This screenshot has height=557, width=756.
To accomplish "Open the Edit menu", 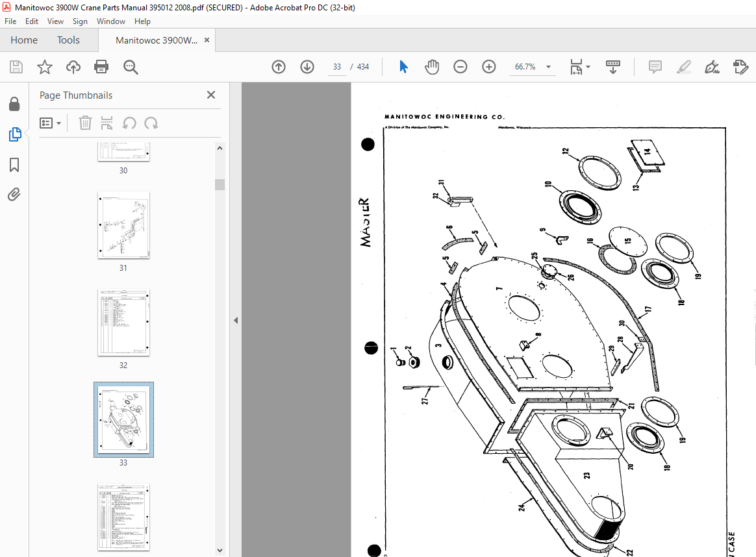I will (x=32, y=21).
